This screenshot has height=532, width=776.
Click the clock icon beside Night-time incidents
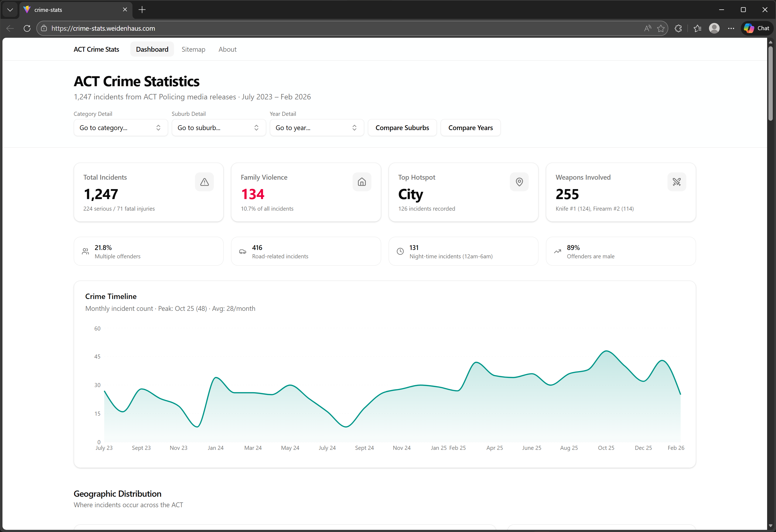pos(400,252)
